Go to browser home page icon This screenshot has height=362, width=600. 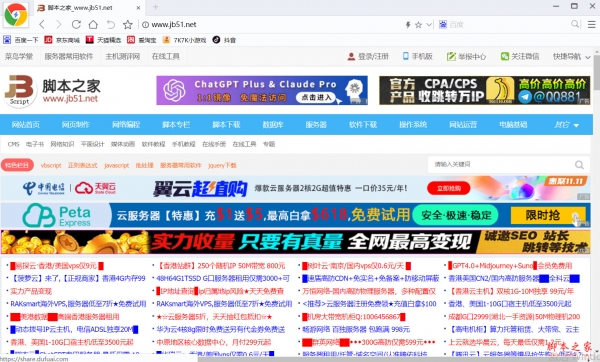(x=93, y=24)
